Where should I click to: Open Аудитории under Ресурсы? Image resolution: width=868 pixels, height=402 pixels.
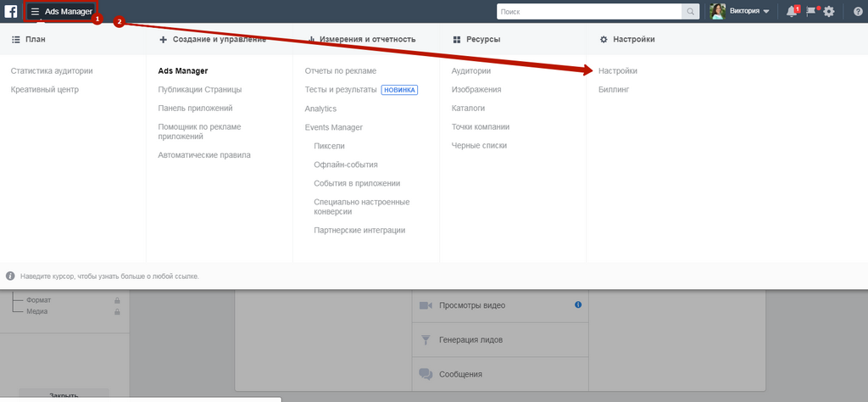tap(471, 71)
